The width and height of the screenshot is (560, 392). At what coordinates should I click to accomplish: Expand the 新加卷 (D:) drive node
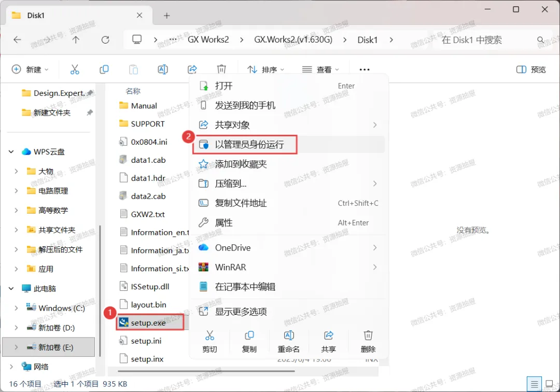[16, 327]
